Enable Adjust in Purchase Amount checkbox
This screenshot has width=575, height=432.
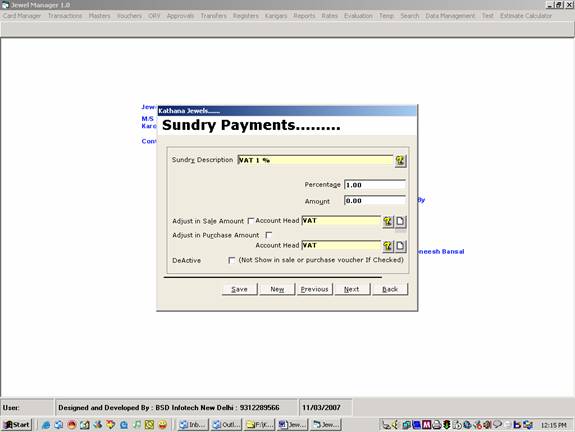point(269,235)
